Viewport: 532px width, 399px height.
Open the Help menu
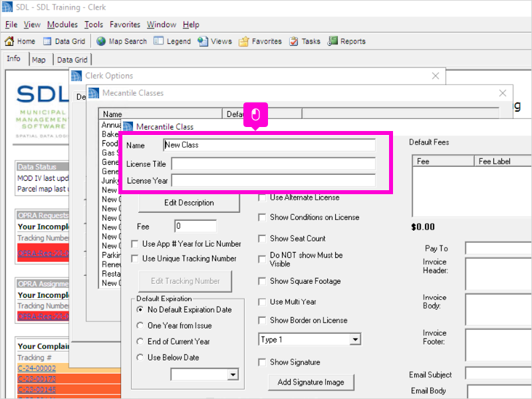(x=191, y=25)
